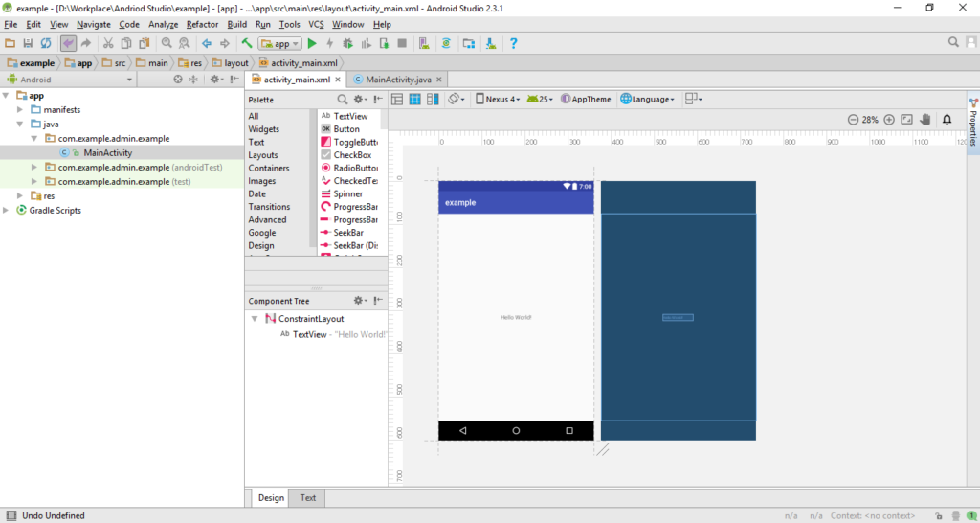The height and width of the screenshot is (523, 980).
Task: Click the Forward navigation arrow
Action: click(224, 43)
